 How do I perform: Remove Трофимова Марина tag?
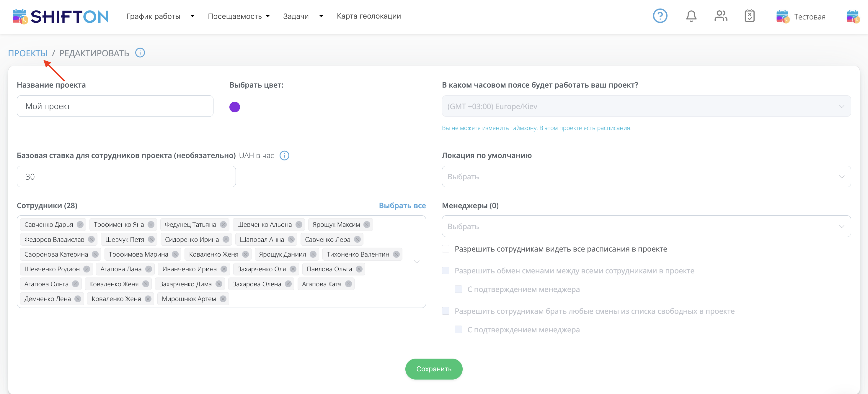175,254
